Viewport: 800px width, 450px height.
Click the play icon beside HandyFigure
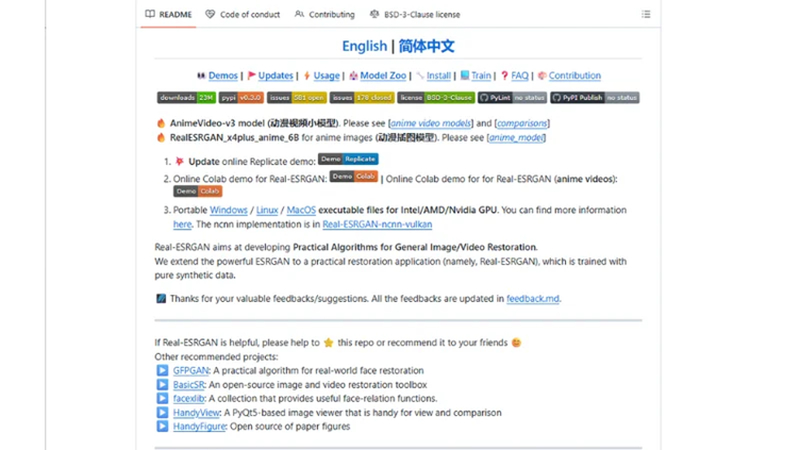pos(162,427)
